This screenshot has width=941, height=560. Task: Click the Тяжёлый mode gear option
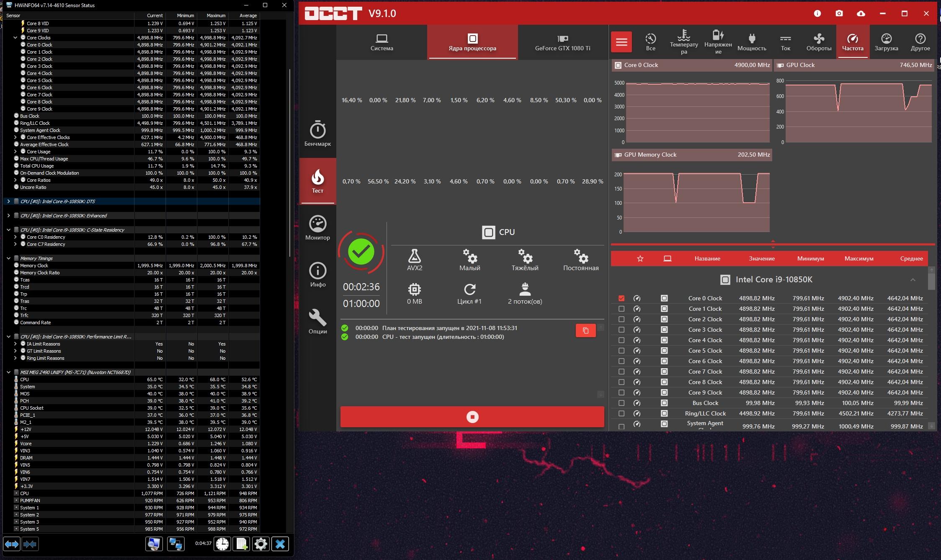click(x=525, y=260)
